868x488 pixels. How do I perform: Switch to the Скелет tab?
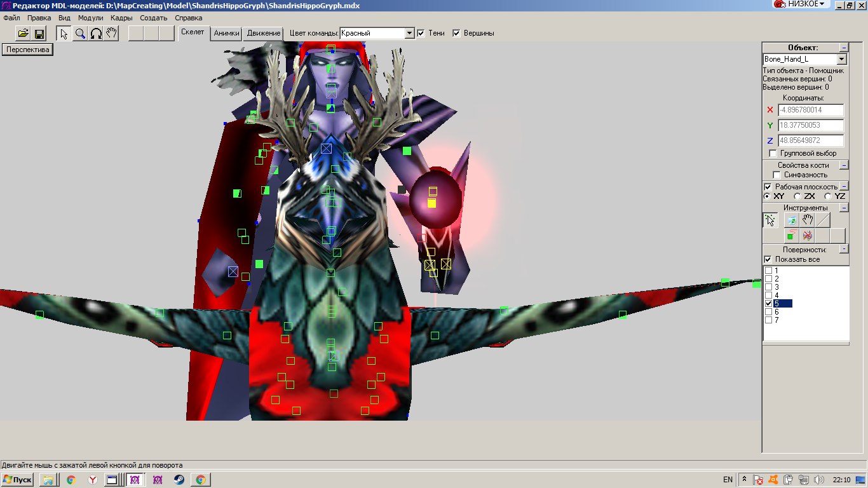tap(193, 32)
